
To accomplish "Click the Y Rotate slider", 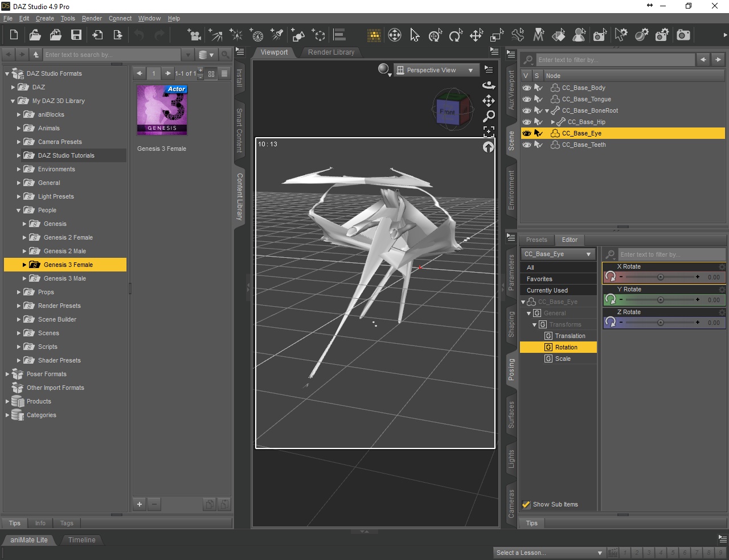I will [661, 300].
